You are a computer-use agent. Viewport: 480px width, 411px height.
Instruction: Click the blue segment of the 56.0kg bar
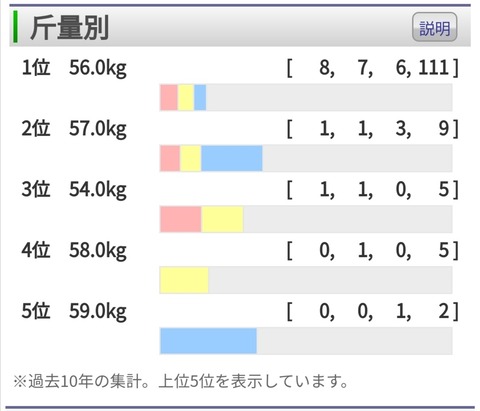[200, 97]
